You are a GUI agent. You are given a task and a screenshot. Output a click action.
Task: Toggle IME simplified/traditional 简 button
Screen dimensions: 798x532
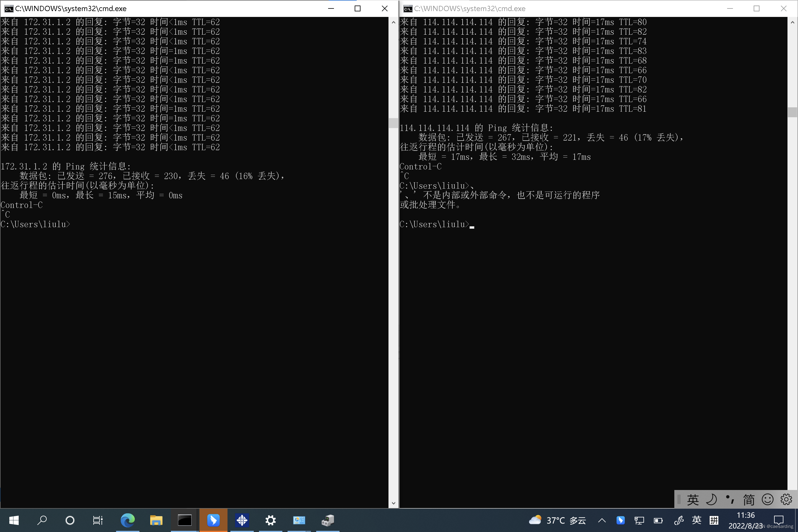[749, 499]
